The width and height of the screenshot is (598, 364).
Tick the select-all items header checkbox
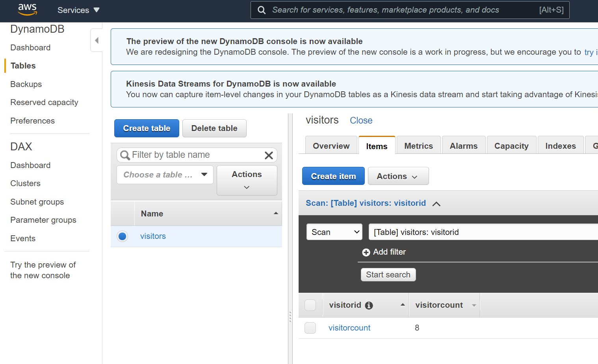[x=310, y=305]
